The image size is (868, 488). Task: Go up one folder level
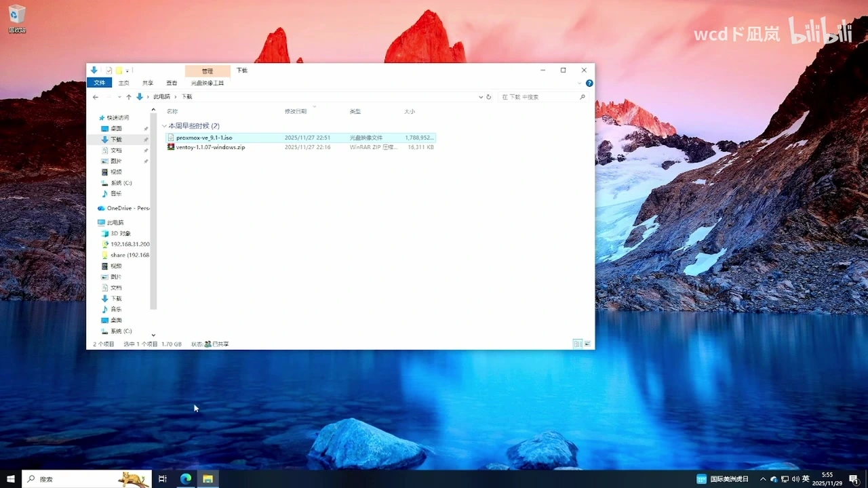[x=129, y=97]
